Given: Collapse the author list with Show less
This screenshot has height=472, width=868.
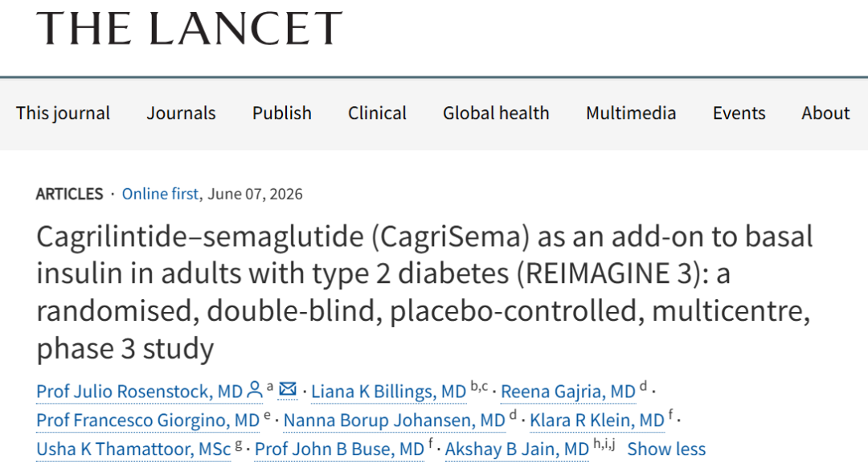Looking at the screenshot, I should click(666, 449).
